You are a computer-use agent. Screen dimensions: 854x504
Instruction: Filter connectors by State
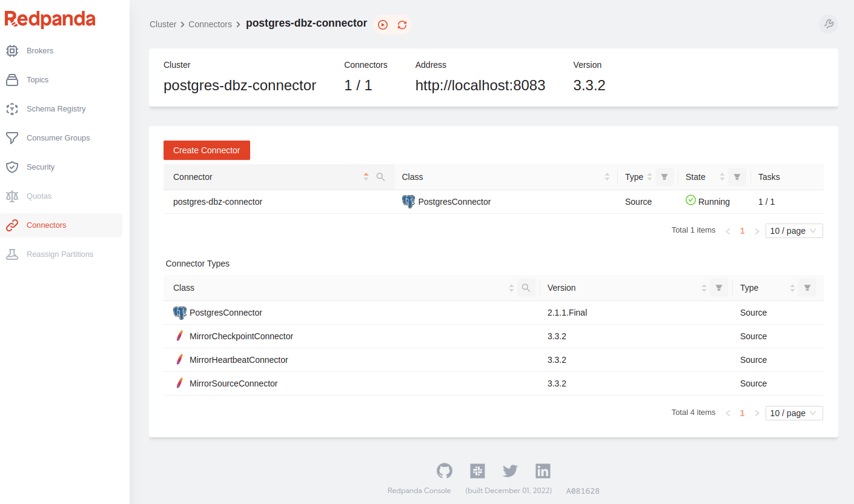point(737,177)
